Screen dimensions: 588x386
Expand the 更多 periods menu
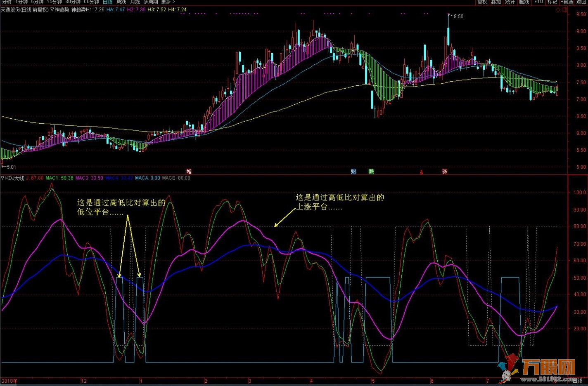tap(168, 2)
